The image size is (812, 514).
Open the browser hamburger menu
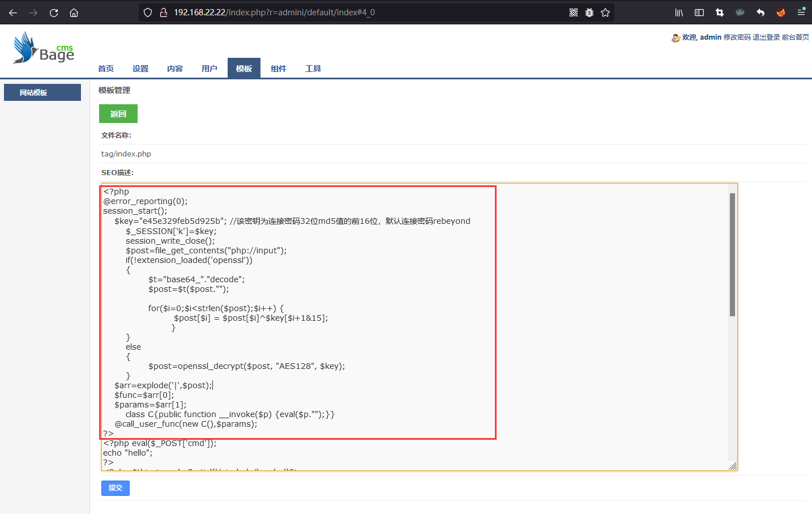[801, 12]
